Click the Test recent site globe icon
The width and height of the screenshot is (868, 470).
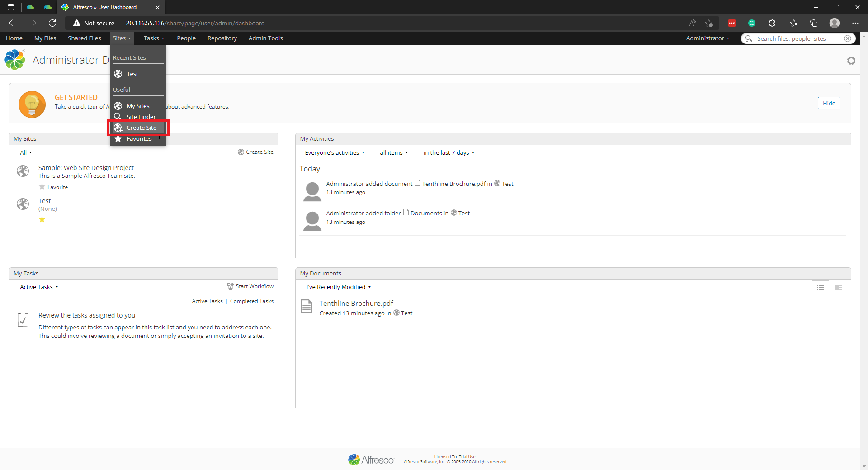[118, 74]
